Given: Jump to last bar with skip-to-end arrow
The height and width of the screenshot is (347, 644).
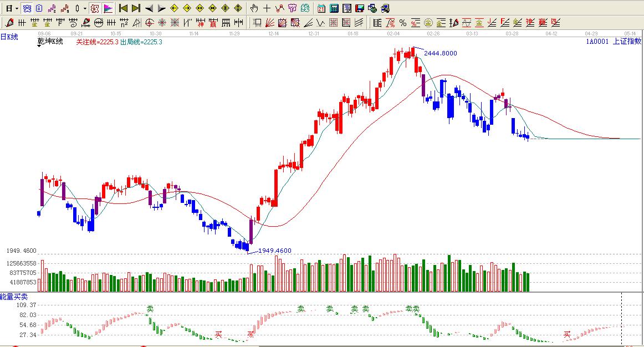Looking at the screenshot, I should click(x=136, y=8).
